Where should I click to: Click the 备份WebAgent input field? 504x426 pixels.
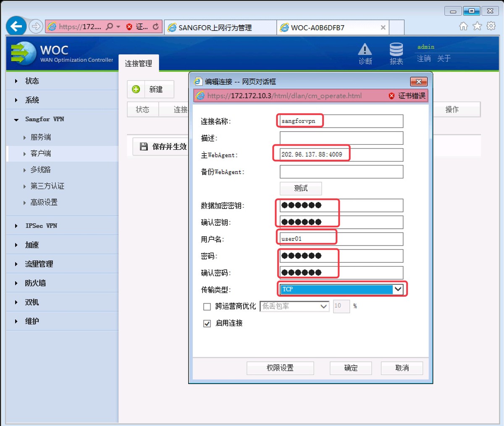point(341,172)
